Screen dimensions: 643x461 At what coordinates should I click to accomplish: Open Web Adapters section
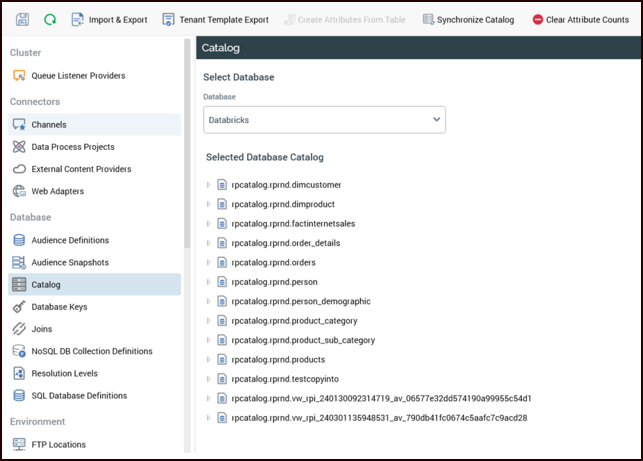coord(57,191)
